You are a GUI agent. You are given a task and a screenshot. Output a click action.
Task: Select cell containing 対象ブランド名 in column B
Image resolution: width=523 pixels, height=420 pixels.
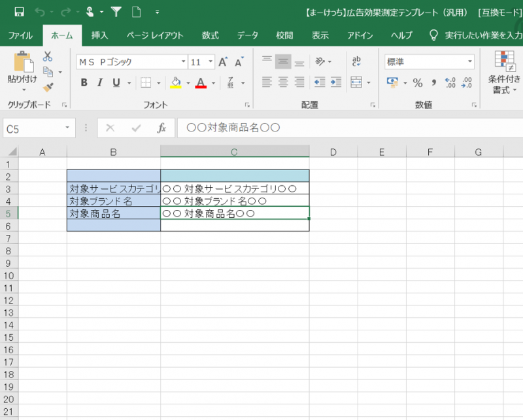coord(114,201)
